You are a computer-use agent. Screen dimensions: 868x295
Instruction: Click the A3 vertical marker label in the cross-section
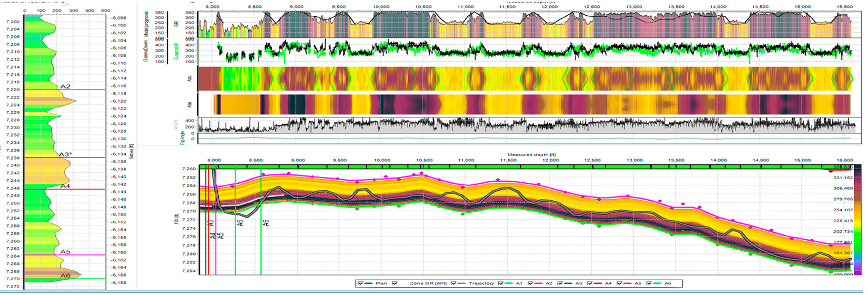[211, 223]
